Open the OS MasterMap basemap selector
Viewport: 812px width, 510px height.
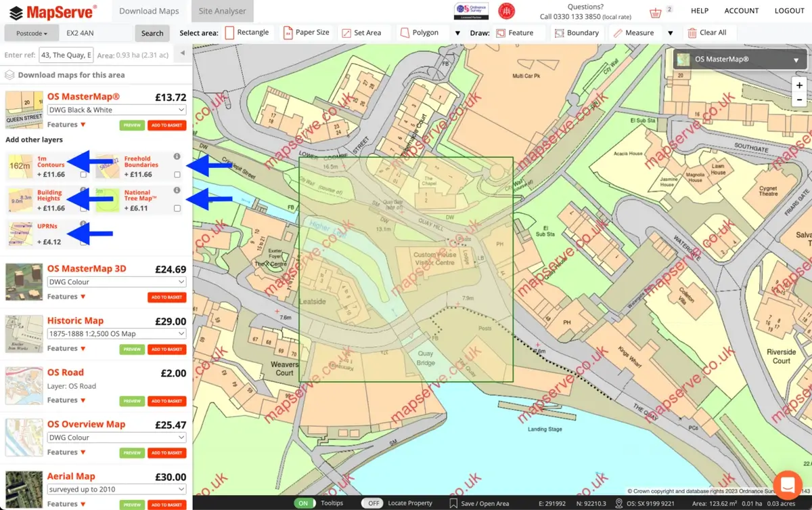tap(741, 60)
